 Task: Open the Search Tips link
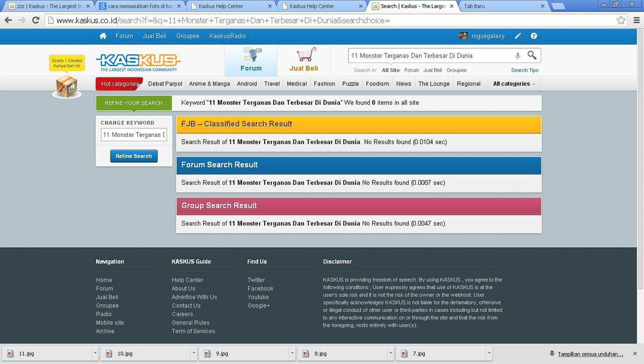point(525,70)
